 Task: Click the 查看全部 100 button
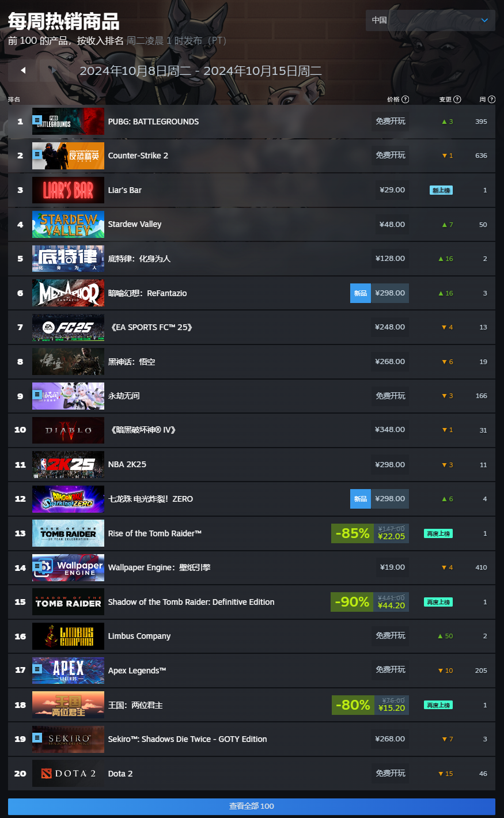252,806
